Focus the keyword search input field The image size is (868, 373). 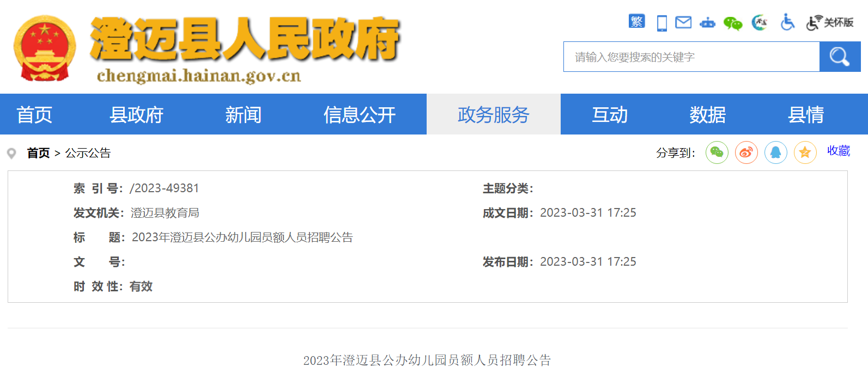[691, 57]
